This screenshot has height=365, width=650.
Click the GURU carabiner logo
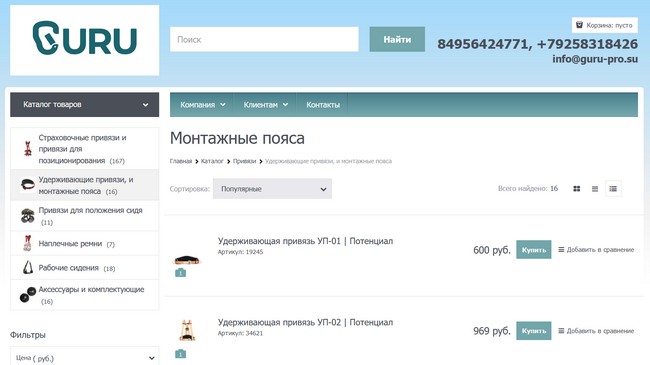(85, 40)
